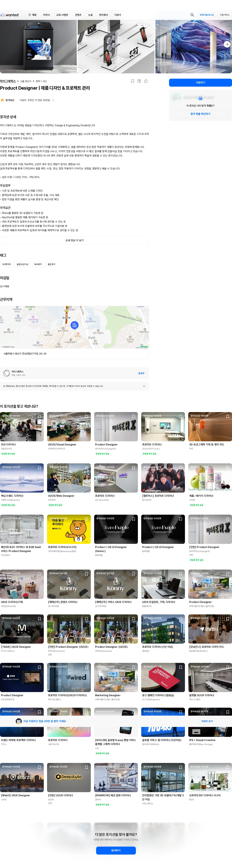
Task: Bookmark this Product Designer position
Action: (x=132, y=81)
